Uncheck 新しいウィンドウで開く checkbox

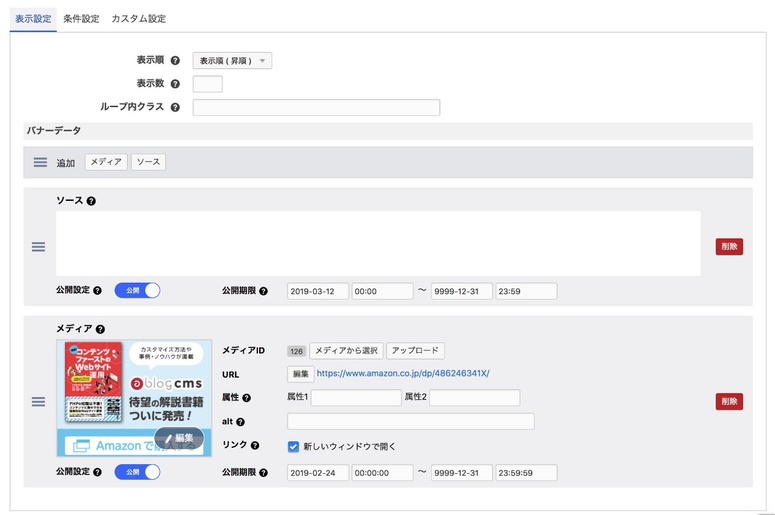[293, 446]
